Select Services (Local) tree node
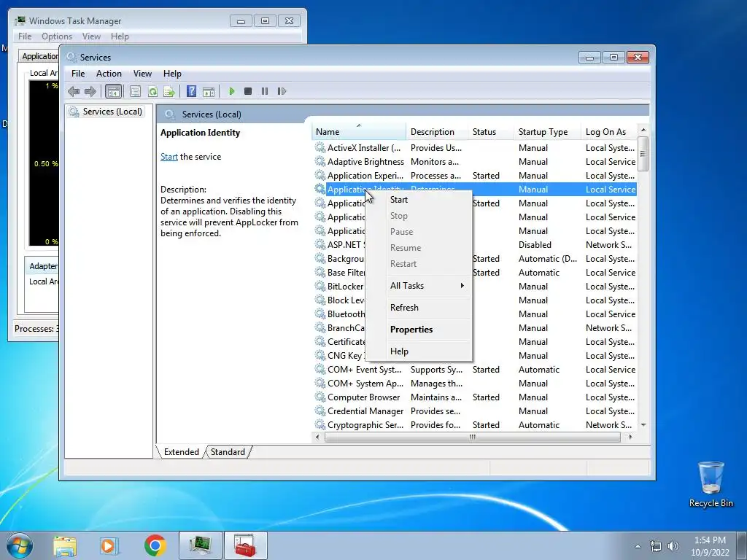747x560 pixels. 112,112
